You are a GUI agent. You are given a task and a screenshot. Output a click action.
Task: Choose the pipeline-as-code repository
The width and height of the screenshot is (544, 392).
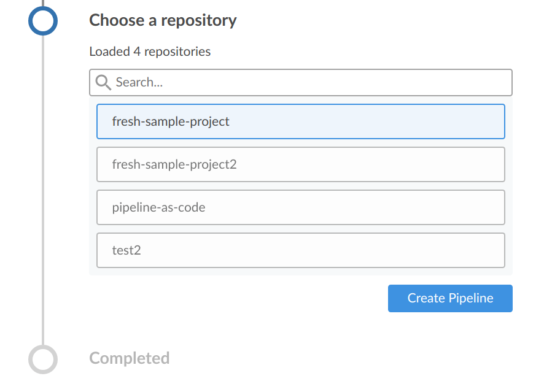coord(158,207)
